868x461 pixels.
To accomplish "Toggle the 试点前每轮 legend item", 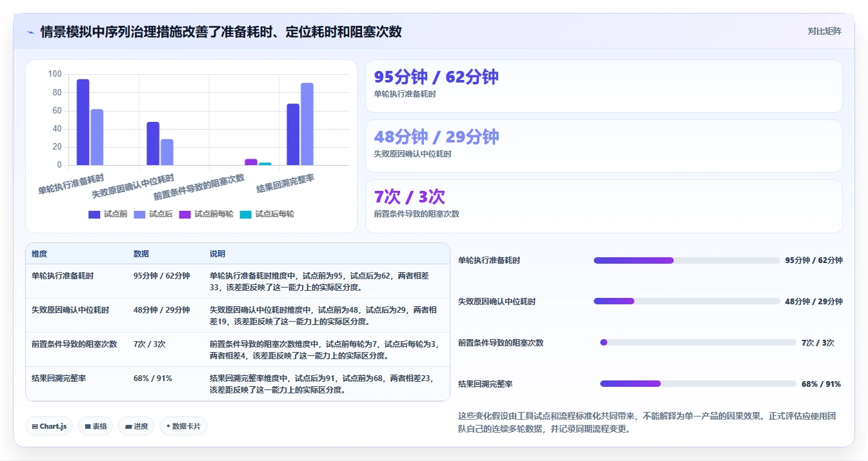I will (206, 214).
